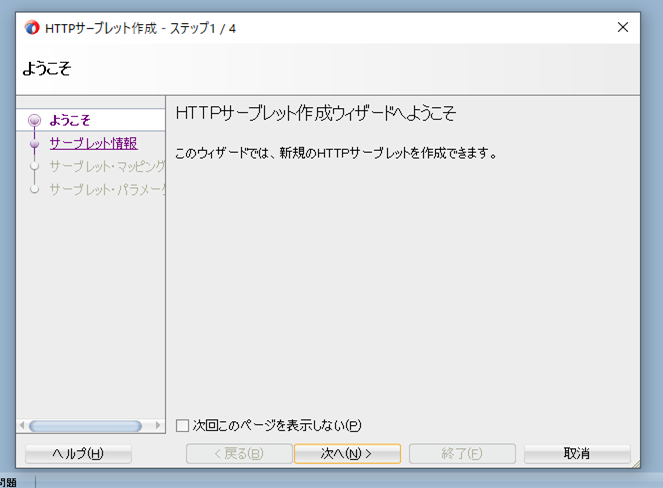Close the HTTPサーブレット作成 wizard dialog

623,28
